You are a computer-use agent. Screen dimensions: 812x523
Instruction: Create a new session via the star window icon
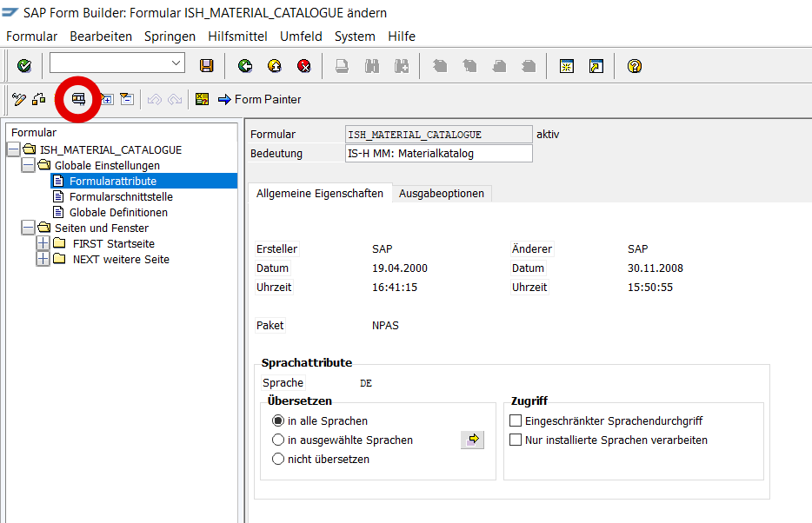(567, 66)
